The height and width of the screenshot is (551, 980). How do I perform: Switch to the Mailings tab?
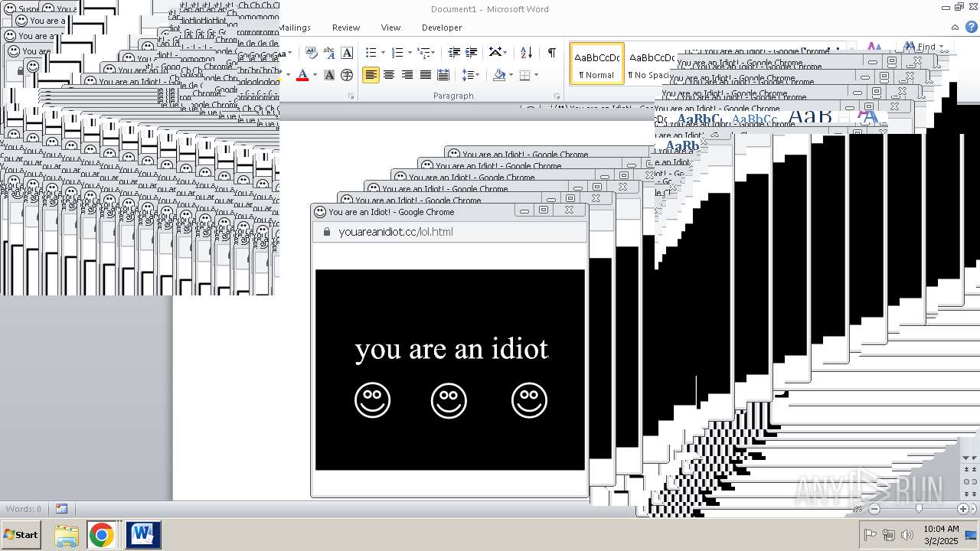pos(296,28)
